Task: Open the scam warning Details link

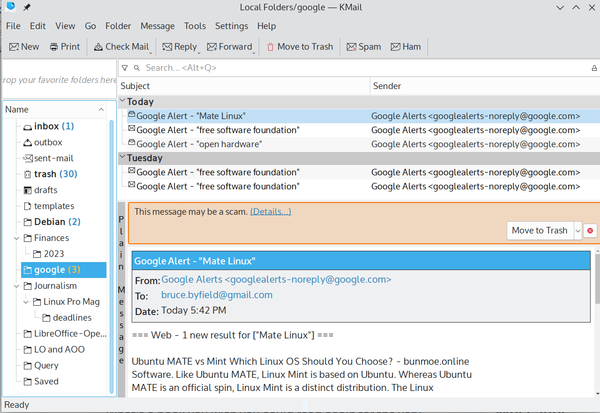Action: click(x=271, y=212)
